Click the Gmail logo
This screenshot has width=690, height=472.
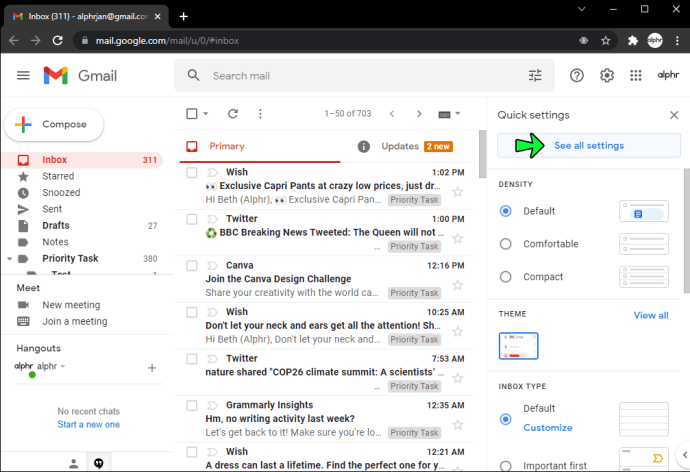80,76
